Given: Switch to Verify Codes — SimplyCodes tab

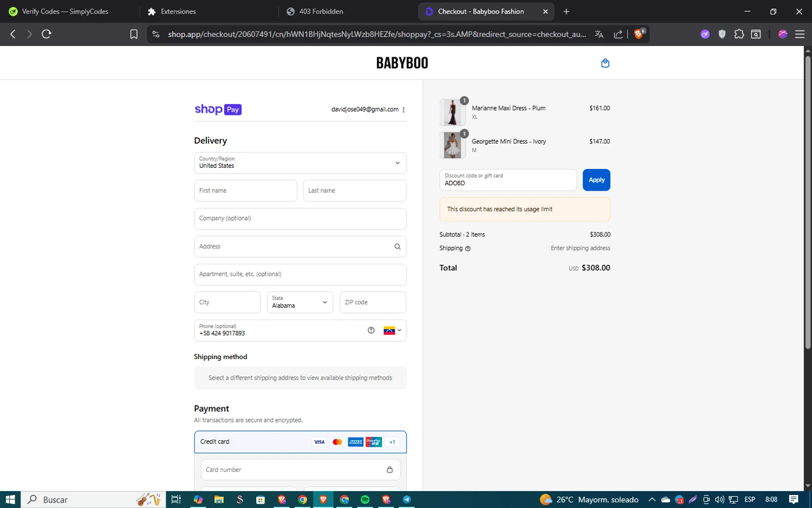Looking at the screenshot, I should click(x=65, y=11).
